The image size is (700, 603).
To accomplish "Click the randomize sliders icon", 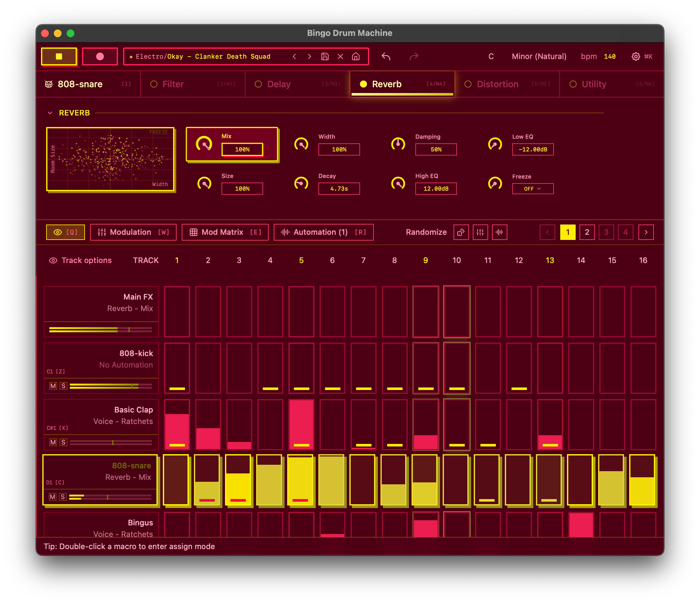I will (x=480, y=232).
